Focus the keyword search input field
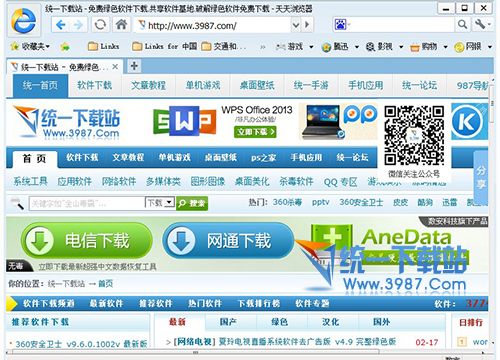The image size is (500, 360). click(x=87, y=203)
